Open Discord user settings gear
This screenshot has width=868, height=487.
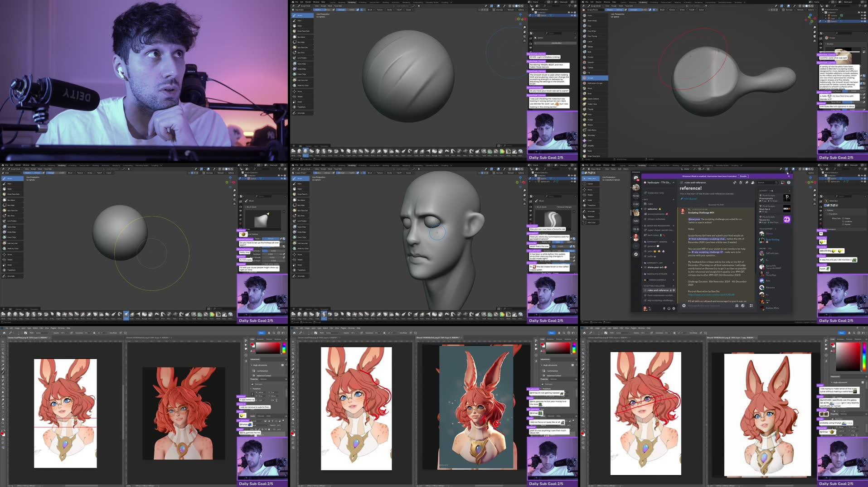674,309
